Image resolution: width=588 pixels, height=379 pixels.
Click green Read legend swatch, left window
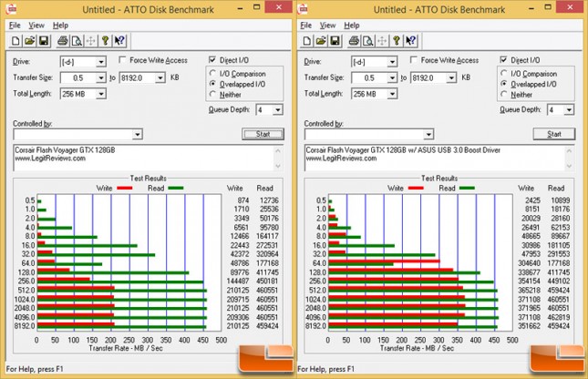[x=176, y=188]
